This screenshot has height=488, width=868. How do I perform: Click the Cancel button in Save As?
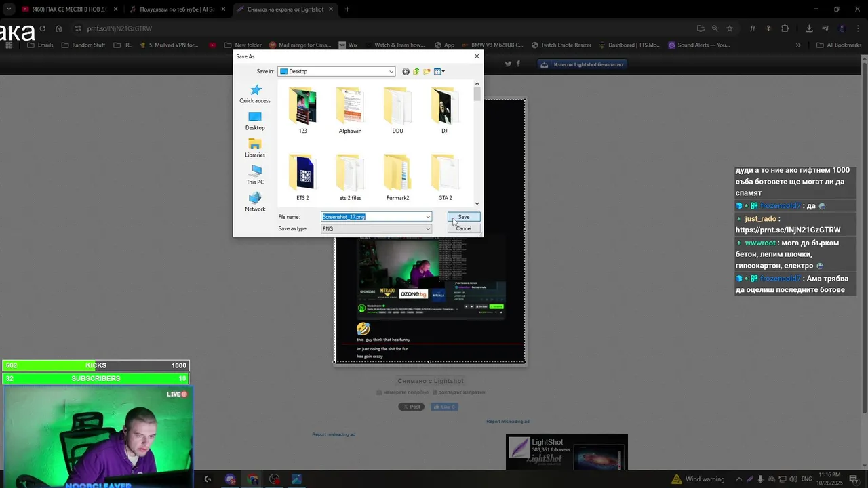click(464, 228)
